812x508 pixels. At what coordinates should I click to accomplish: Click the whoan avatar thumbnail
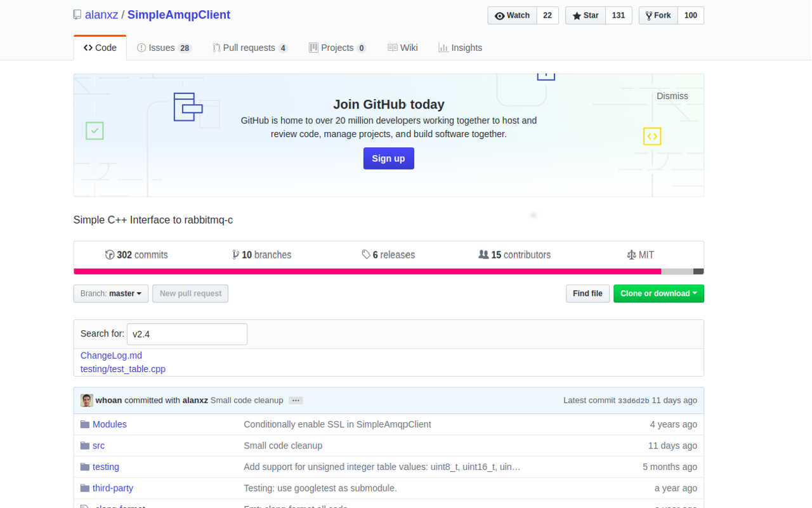coord(87,400)
